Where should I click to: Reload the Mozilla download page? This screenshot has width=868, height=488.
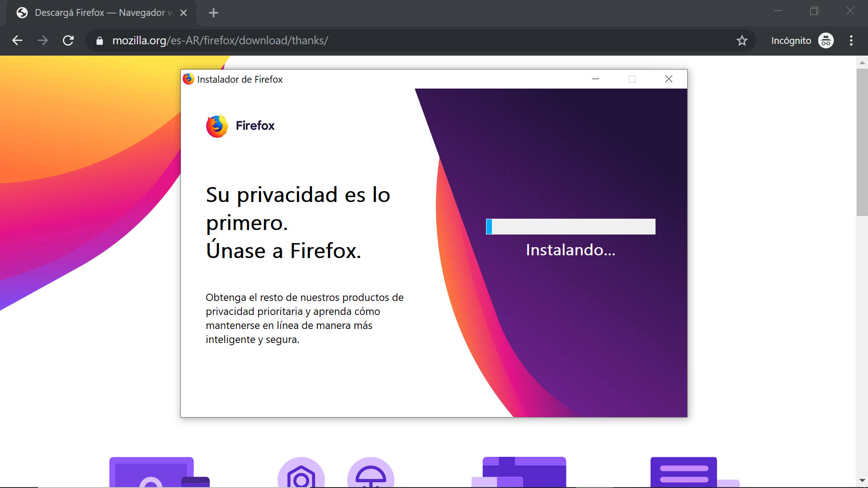point(68,41)
